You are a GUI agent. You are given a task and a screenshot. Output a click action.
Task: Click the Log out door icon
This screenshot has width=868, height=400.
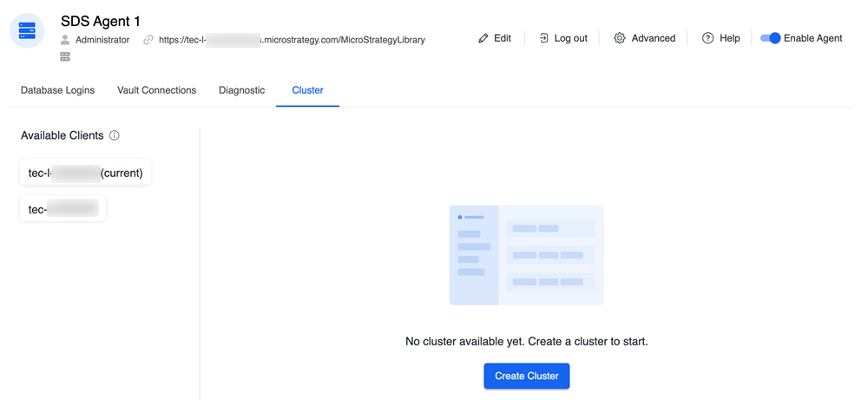click(x=543, y=38)
